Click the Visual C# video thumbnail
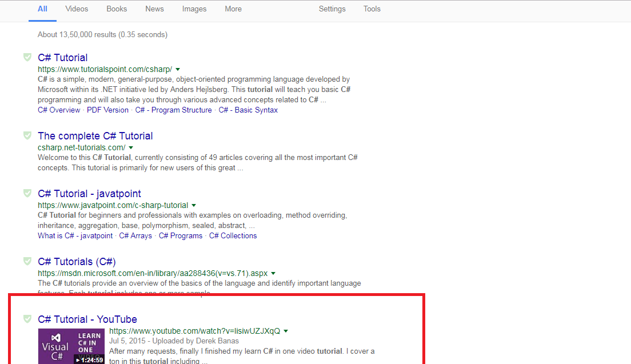Image resolution: width=631 pixels, height=364 pixels. [71, 346]
